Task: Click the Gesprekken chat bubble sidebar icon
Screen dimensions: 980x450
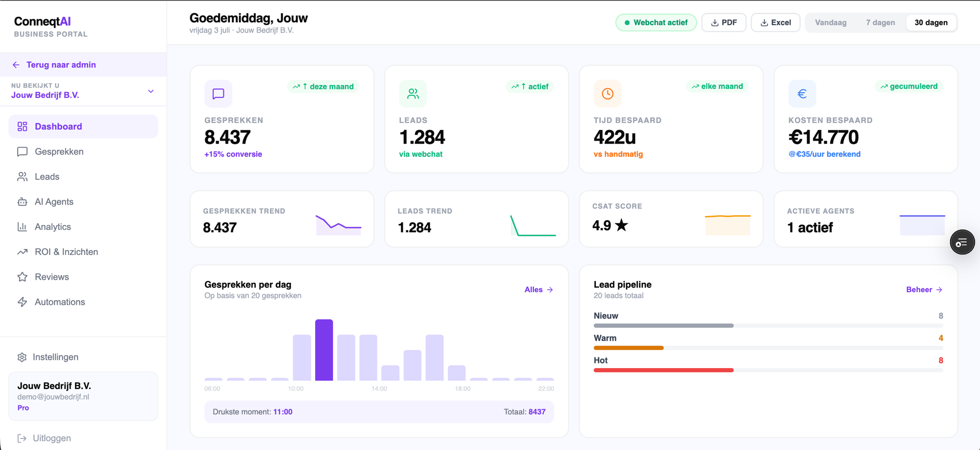Action: coord(22,151)
